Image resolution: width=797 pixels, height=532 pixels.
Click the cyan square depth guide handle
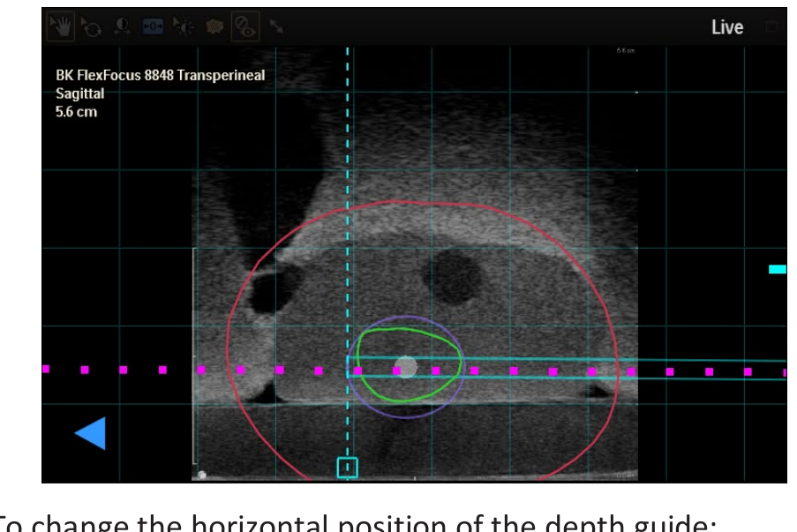pyautogui.click(x=348, y=468)
